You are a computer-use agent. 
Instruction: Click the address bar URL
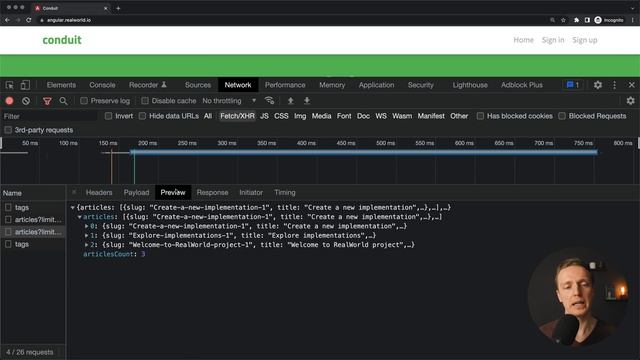point(69,20)
